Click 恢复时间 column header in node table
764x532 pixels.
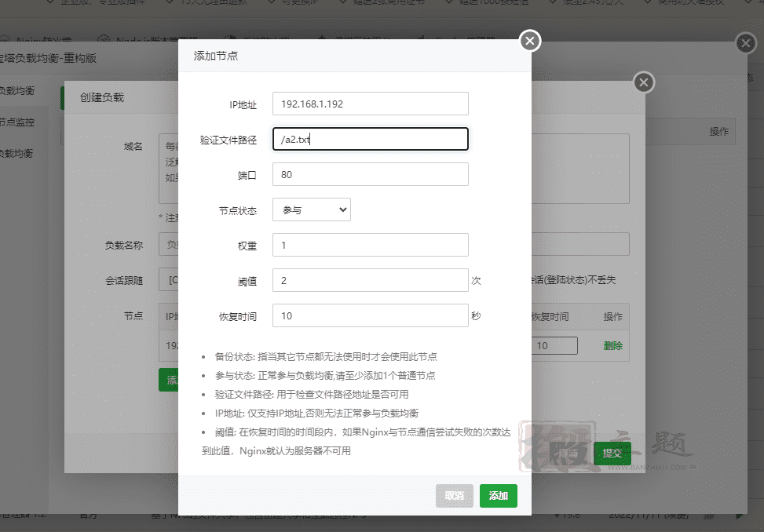pyautogui.click(x=550, y=317)
